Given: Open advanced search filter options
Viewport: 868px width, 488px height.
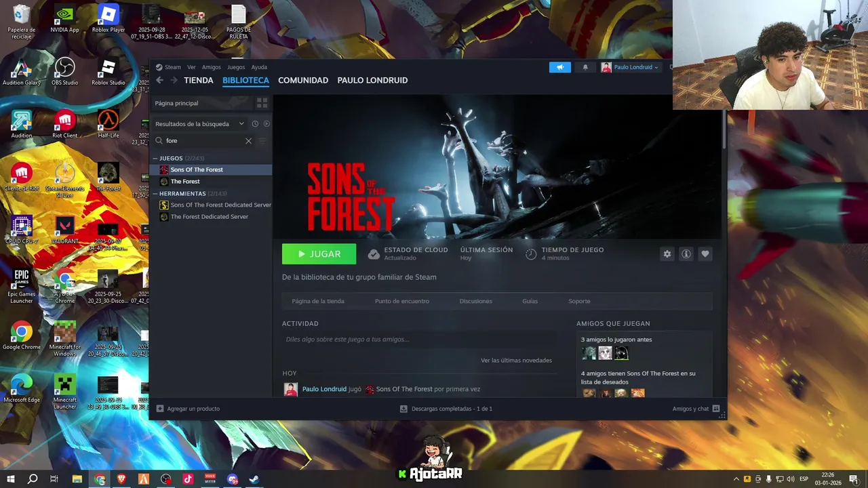Looking at the screenshot, I should 262,141.
